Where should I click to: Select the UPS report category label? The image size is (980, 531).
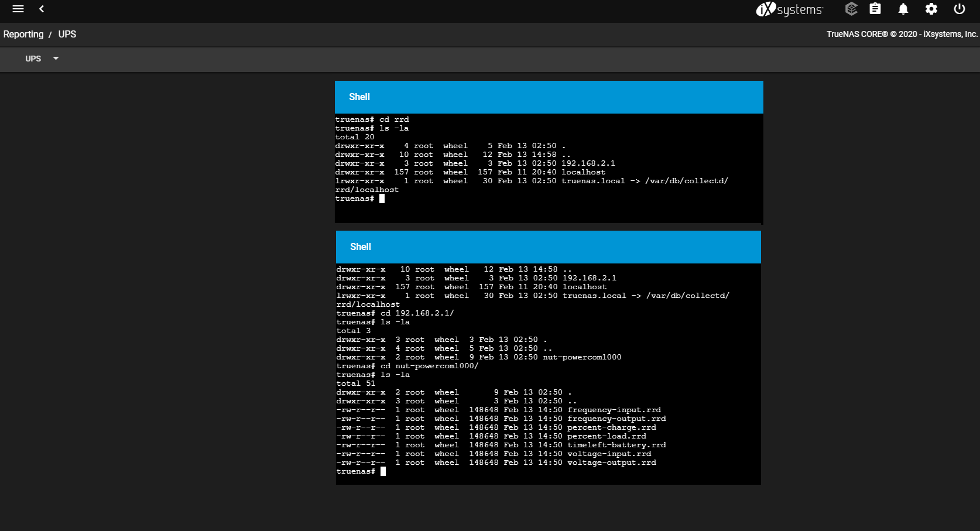pyautogui.click(x=33, y=59)
